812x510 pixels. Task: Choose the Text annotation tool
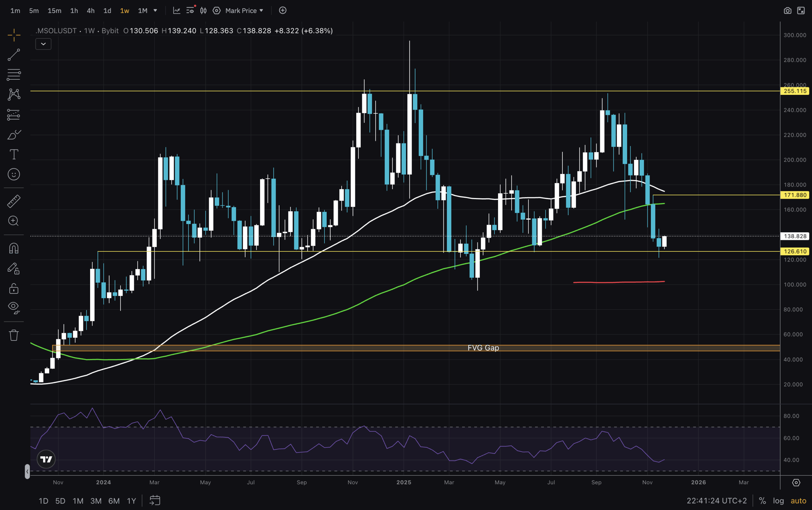(x=14, y=155)
